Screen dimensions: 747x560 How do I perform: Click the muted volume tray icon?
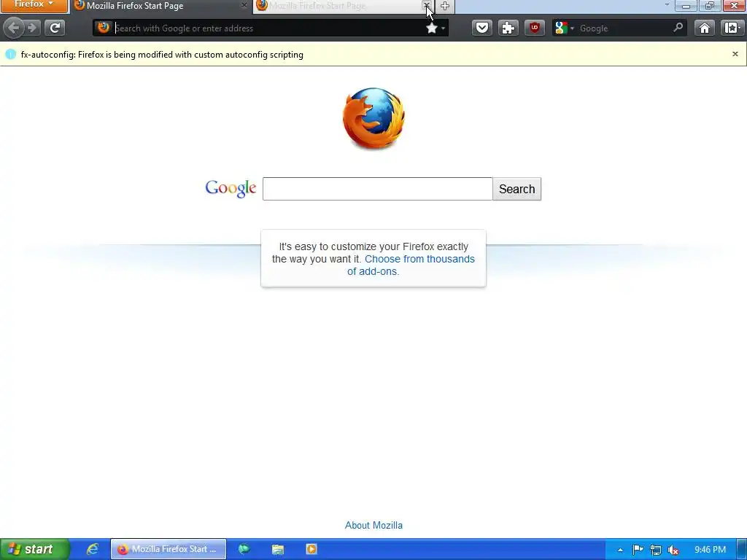click(x=673, y=550)
